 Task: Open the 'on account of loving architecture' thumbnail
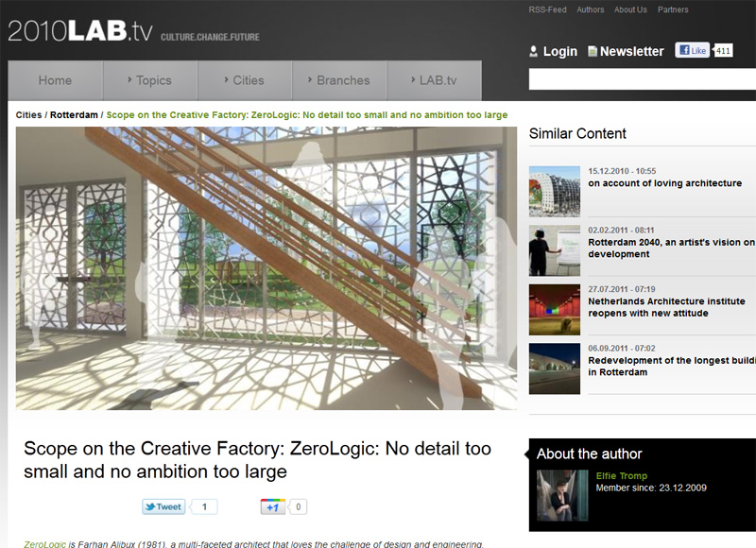[x=555, y=192]
